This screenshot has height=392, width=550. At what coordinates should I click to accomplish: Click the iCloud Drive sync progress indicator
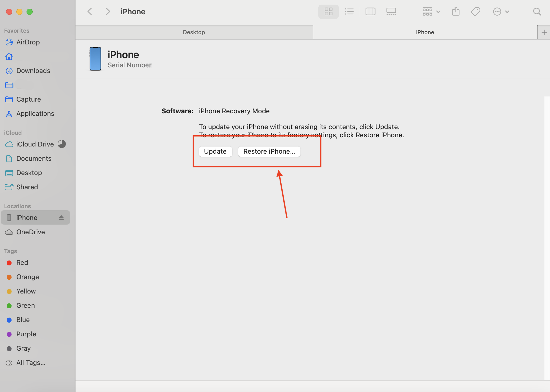click(x=62, y=144)
